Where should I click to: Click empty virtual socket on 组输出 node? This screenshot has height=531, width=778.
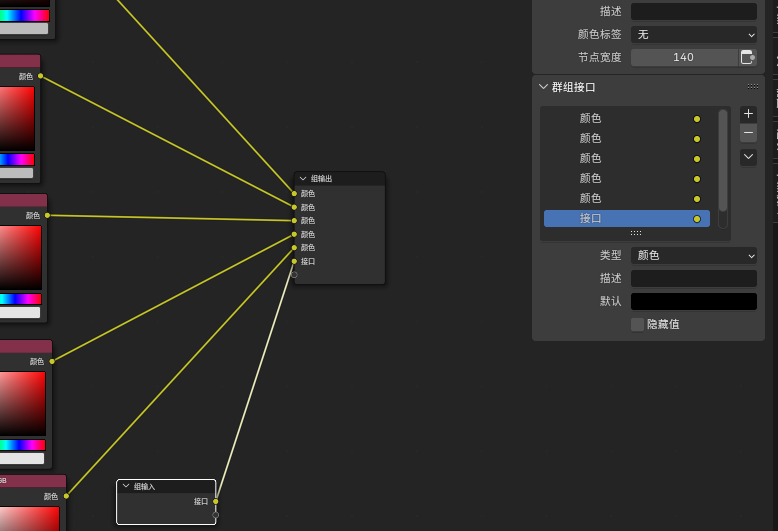pyautogui.click(x=294, y=274)
